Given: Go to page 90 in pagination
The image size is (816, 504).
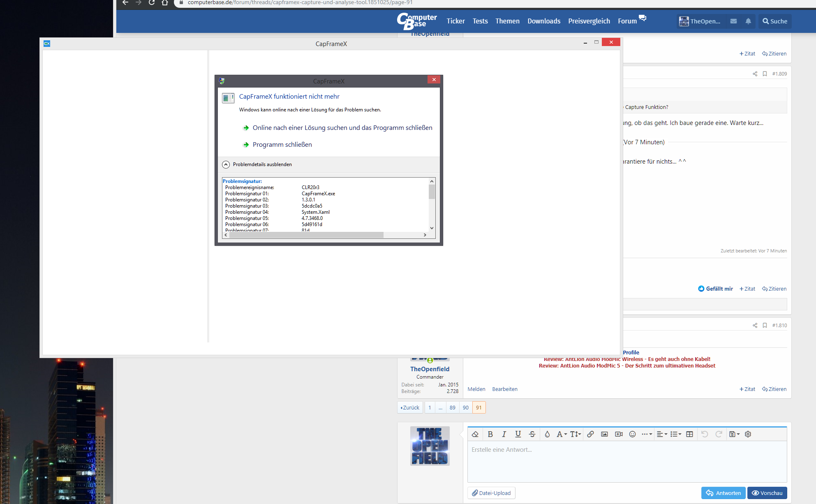Looking at the screenshot, I should (465, 407).
